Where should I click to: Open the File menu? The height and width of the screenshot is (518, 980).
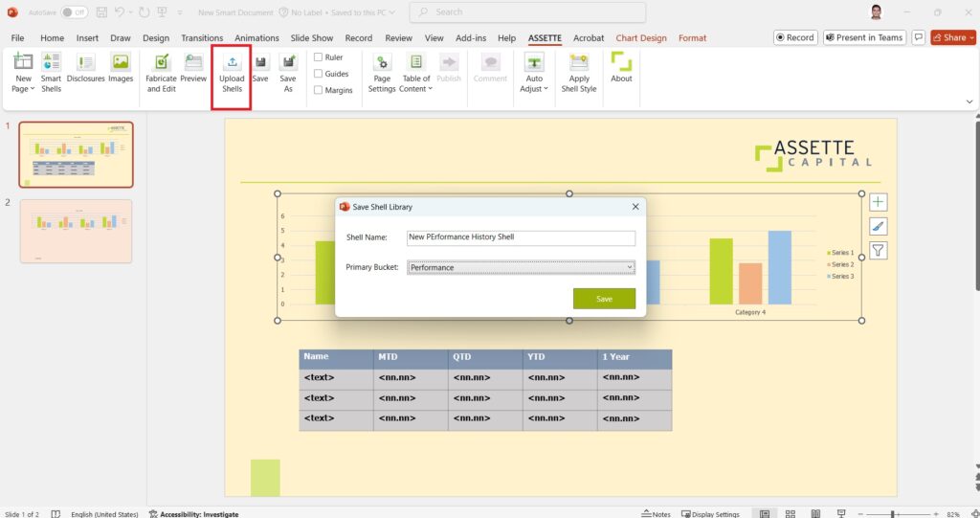[x=17, y=37]
